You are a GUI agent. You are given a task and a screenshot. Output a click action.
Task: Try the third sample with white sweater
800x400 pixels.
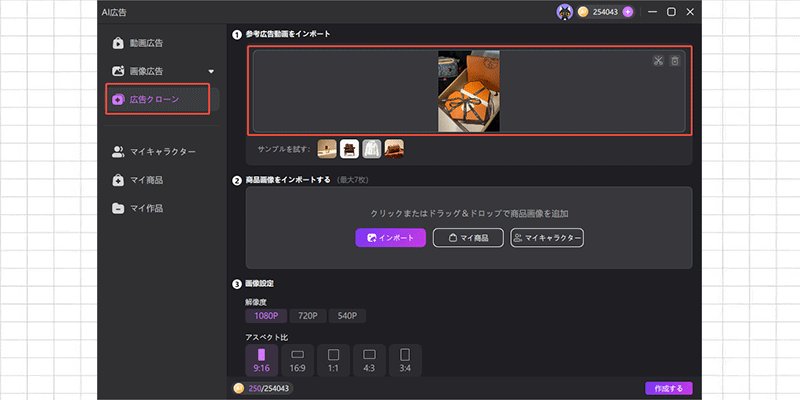click(x=372, y=149)
